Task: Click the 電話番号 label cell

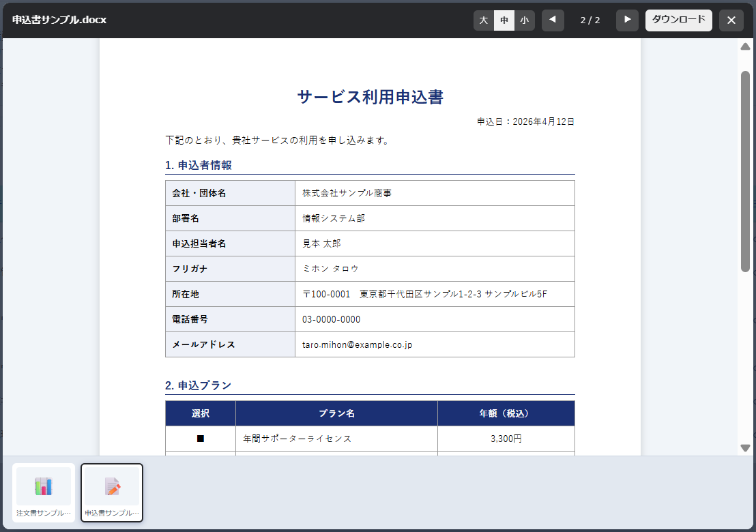Action: click(230, 319)
